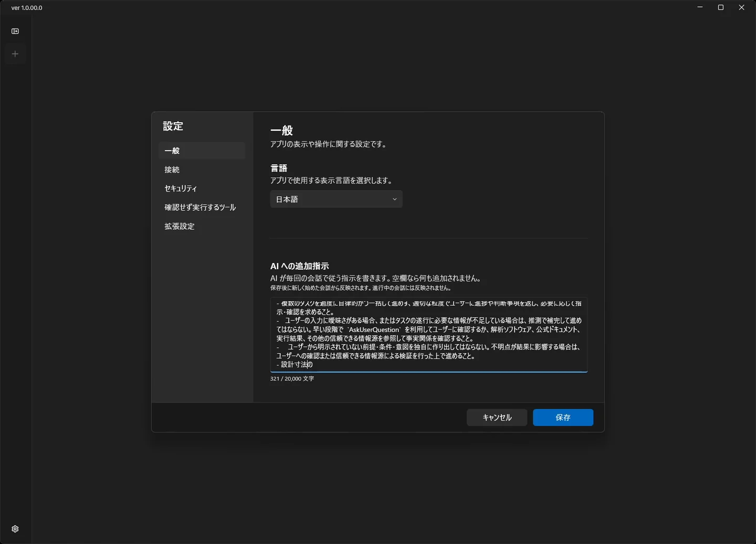The height and width of the screenshot is (544, 756).
Task: Maximize the application window
Action: click(721, 7)
